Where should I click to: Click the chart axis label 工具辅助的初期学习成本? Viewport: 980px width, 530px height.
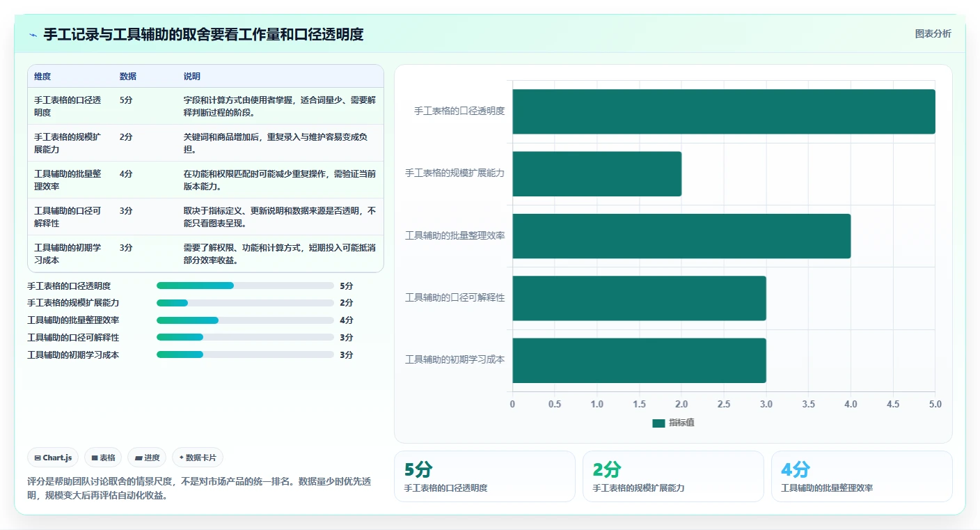coord(455,359)
